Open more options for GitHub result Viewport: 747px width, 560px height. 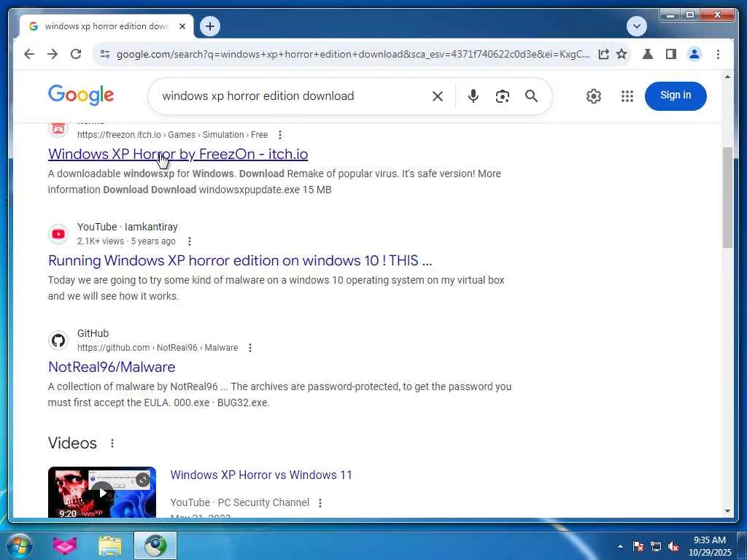point(250,348)
